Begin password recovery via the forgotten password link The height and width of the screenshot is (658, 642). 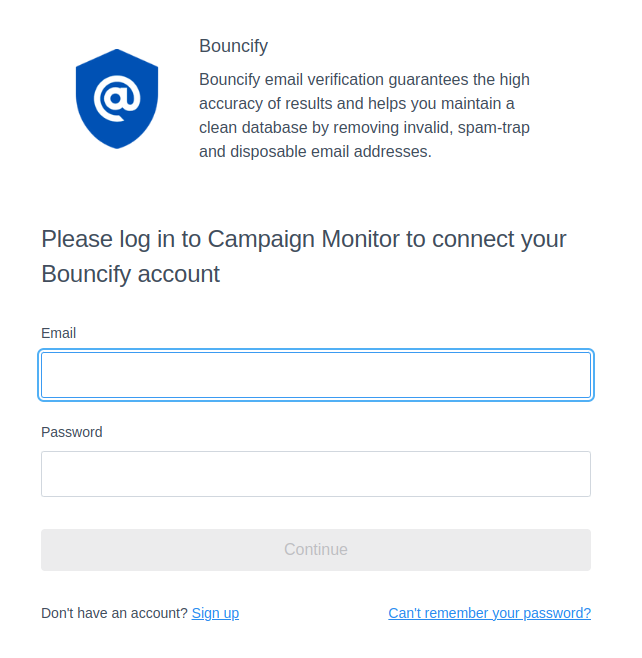click(489, 613)
